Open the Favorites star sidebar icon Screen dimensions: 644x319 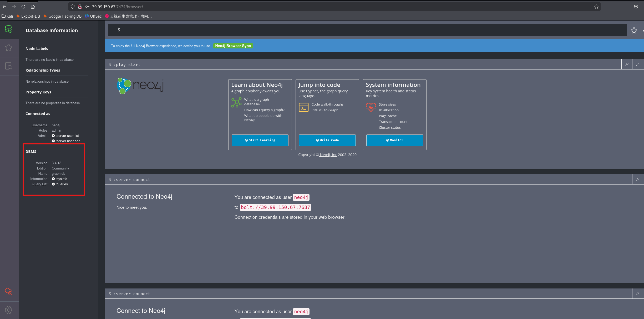(x=9, y=48)
